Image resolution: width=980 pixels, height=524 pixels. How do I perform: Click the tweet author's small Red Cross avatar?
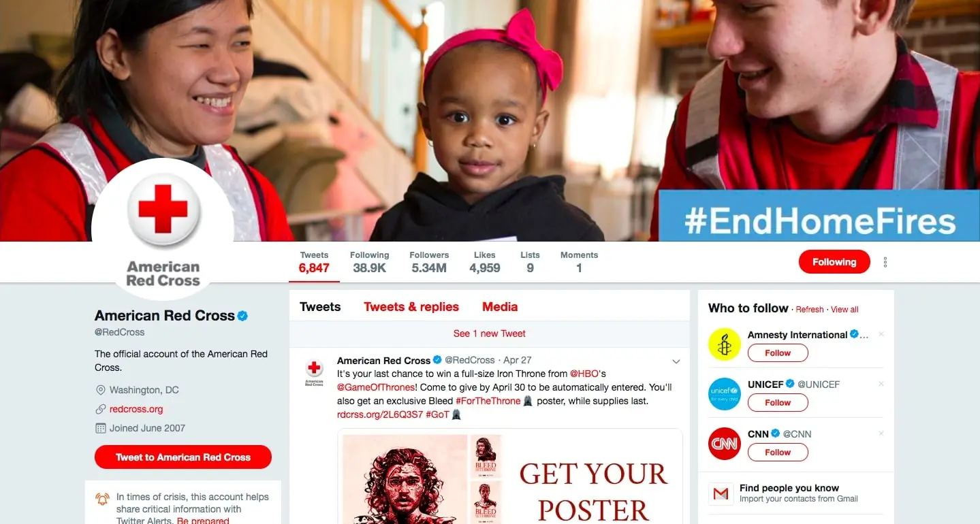click(x=314, y=372)
